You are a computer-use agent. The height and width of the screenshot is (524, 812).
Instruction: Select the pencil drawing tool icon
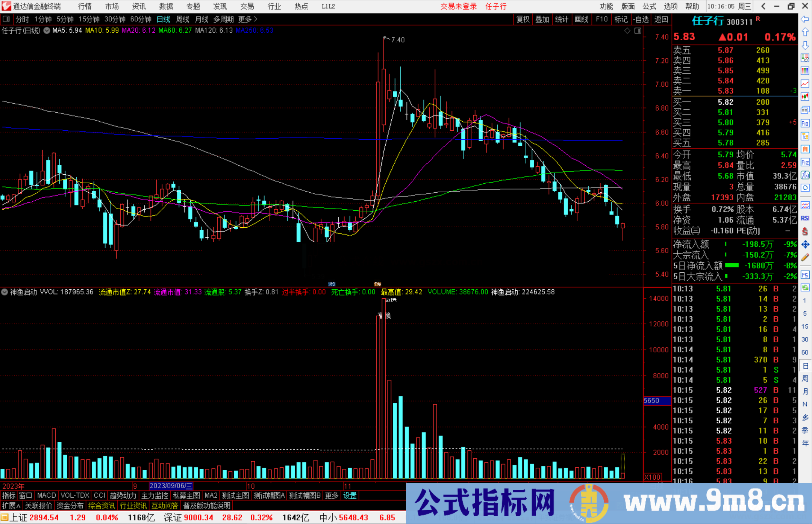coord(805,257)
